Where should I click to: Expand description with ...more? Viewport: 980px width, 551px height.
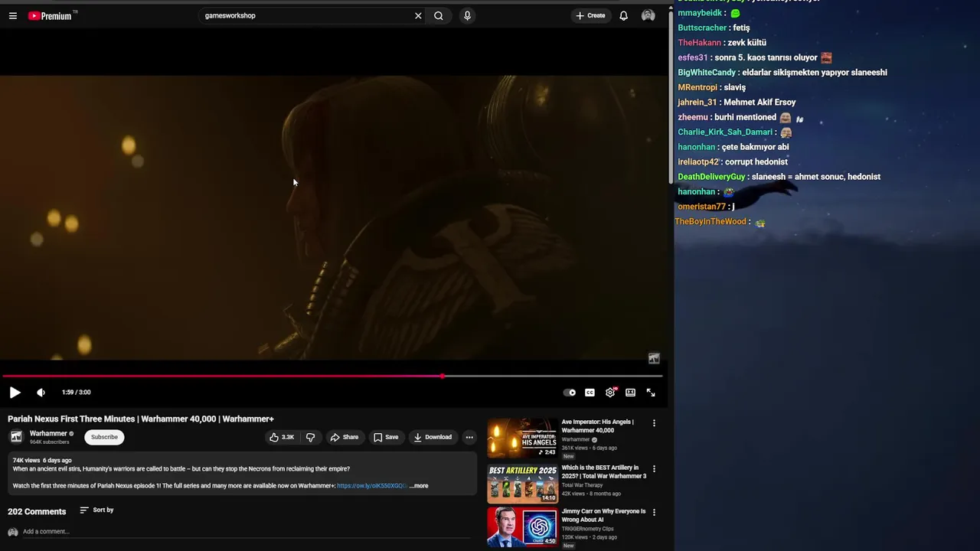pyautogui.click(x=419, y=486)
